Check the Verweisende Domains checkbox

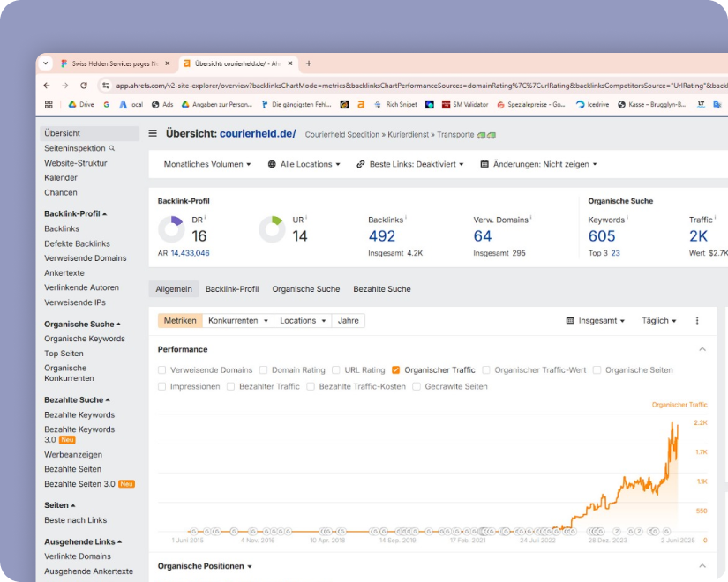[x=161, y=369]
